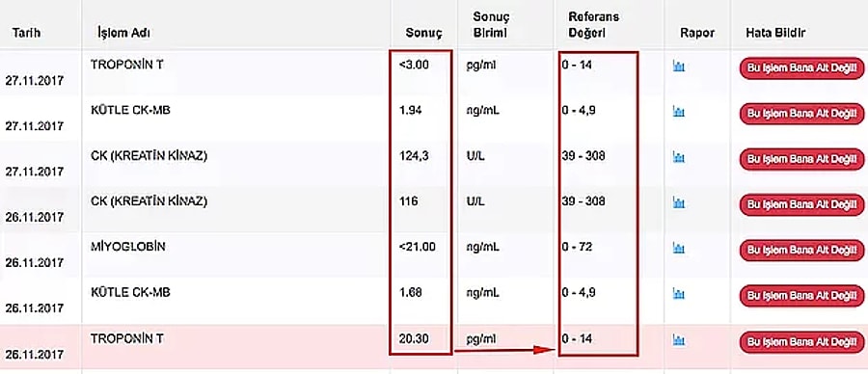
Task: Open report chart for Kütle CK-MB 1.68 result
Action: 678,294
